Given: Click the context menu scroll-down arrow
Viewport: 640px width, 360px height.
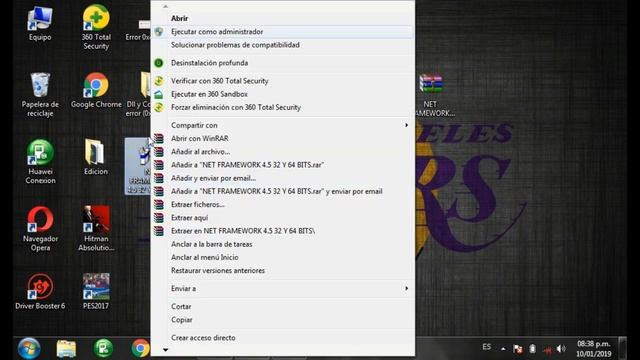Looking at the screenshot, I should pos(165,350).
